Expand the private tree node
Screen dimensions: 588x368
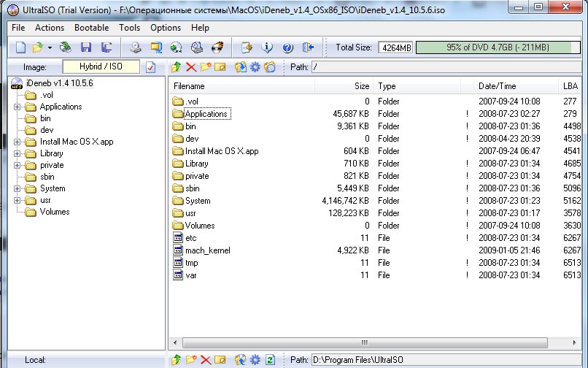[x=17, y=165]
